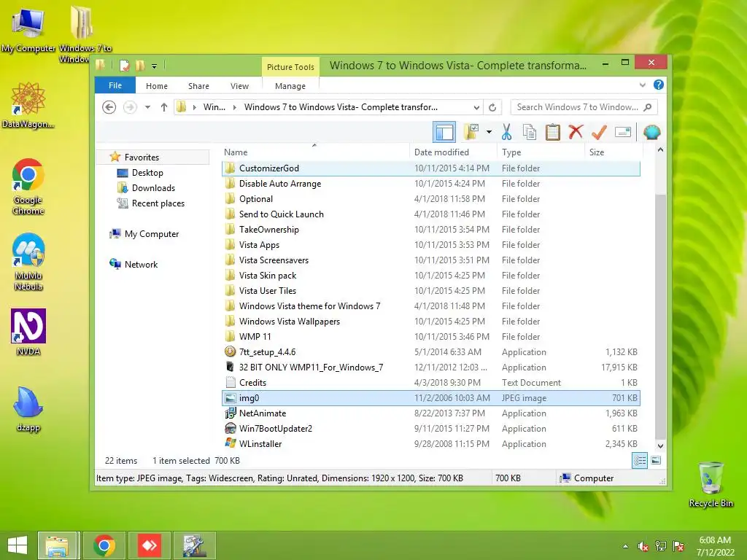This screenshot has width=747, height=560.
Task: Cut with the scissors icon
Action: [506, 132]
